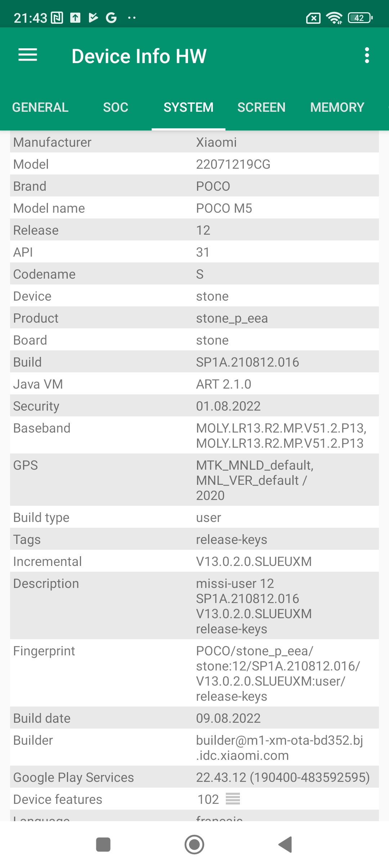The image size is (389, 868).
Task: Select the Google Play Services row
Action: point(194,777)
